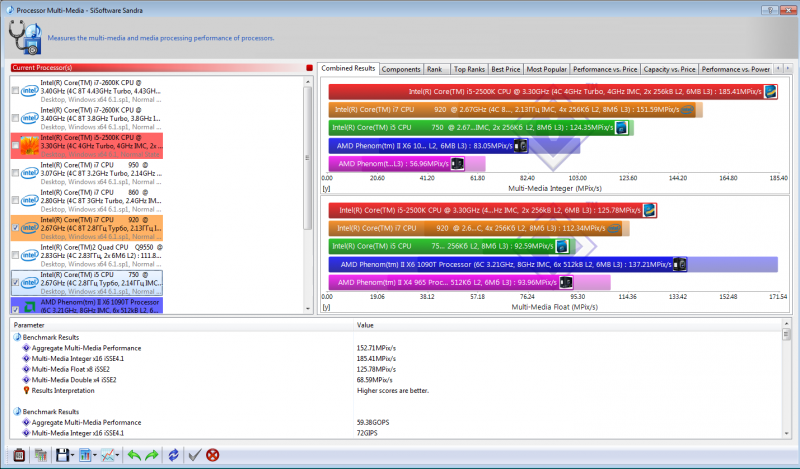Click the help question mark button in title bar
Viewport: 800px width, 469px height.
[769, 10]
